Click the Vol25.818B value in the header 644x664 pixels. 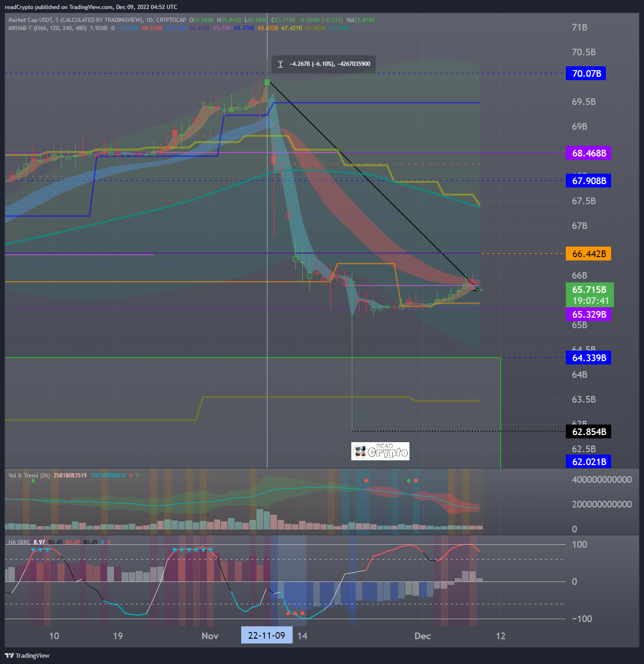pos(360,20)
